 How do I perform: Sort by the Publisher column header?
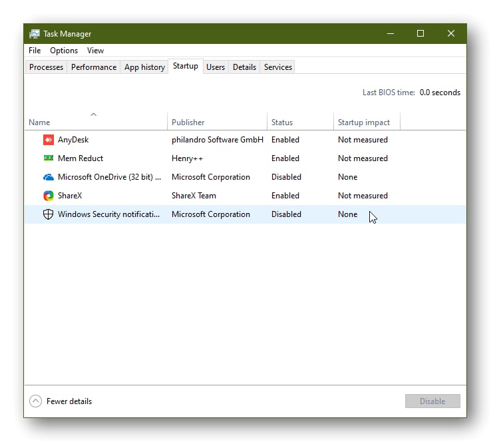(x=217, y=120)
